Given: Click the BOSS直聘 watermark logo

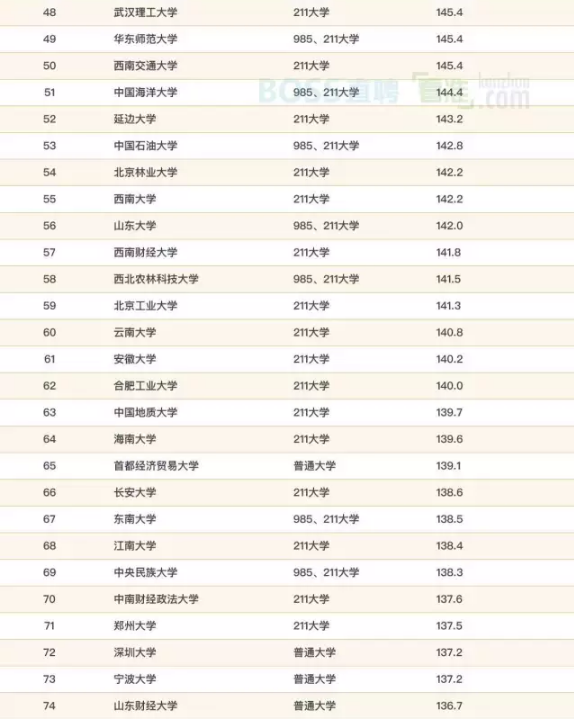Looking at the screenshot, I should [x=328, y=91].
